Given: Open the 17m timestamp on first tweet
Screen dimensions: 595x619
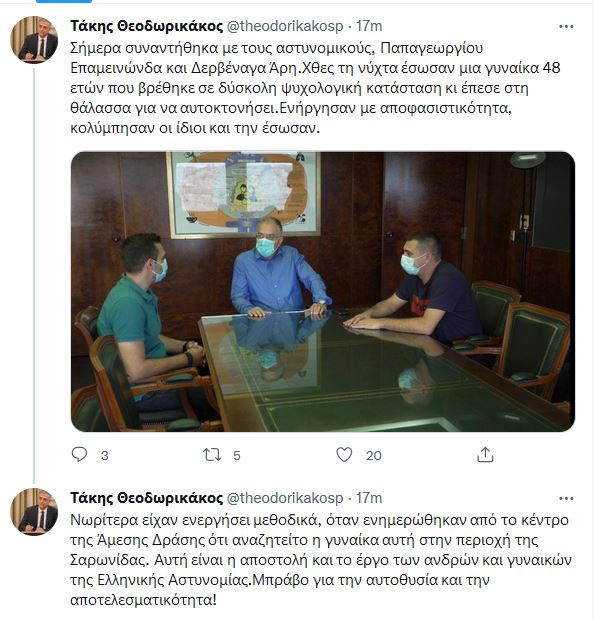Looking at the screenshot, I should [x=369, y=26].
